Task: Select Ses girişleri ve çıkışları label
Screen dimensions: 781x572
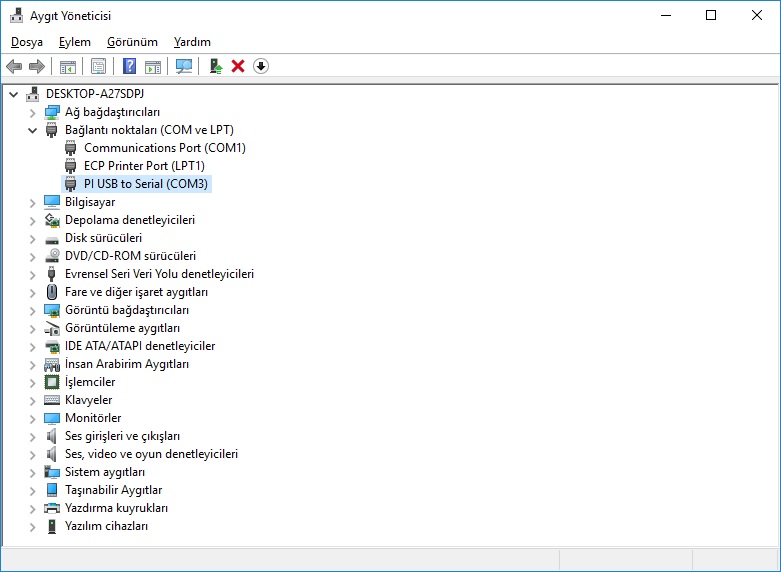Action: (123, 436)
